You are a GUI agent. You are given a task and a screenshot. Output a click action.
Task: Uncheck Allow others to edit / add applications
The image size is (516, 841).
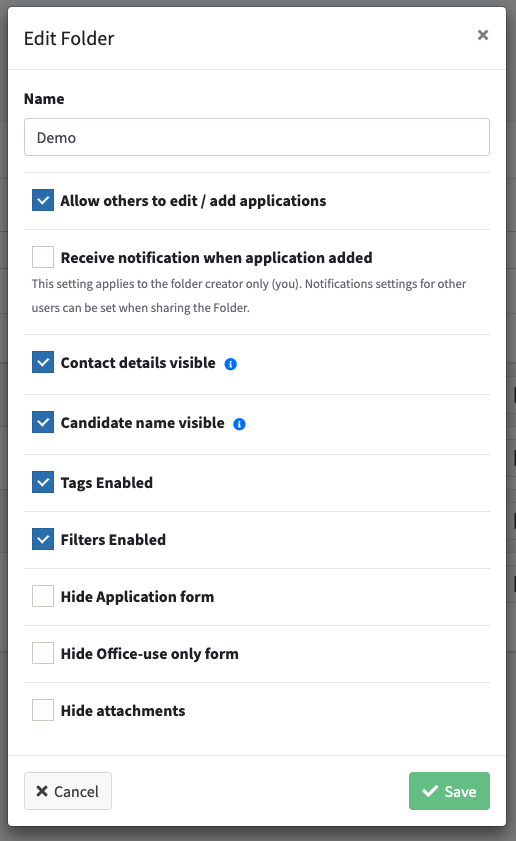point(43,200)
